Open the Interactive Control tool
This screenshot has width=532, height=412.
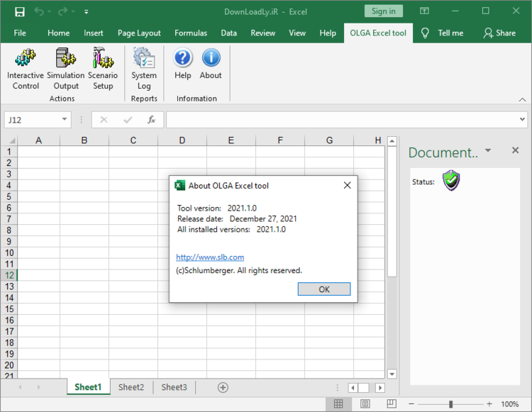(x=26, y=69)
